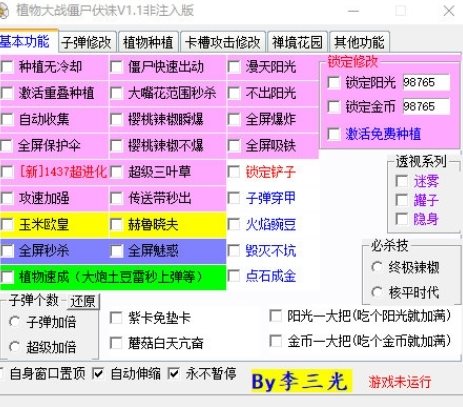Viewport: 463px width, 407px height.
Task: Check 漫天阳光 option
Action: pos(234,67)
